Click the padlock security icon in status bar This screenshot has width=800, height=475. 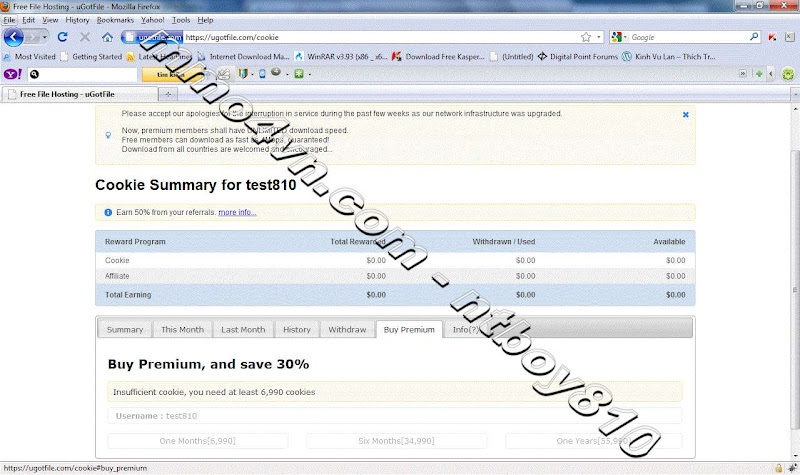pyautogui.click(x=779, y=468)
